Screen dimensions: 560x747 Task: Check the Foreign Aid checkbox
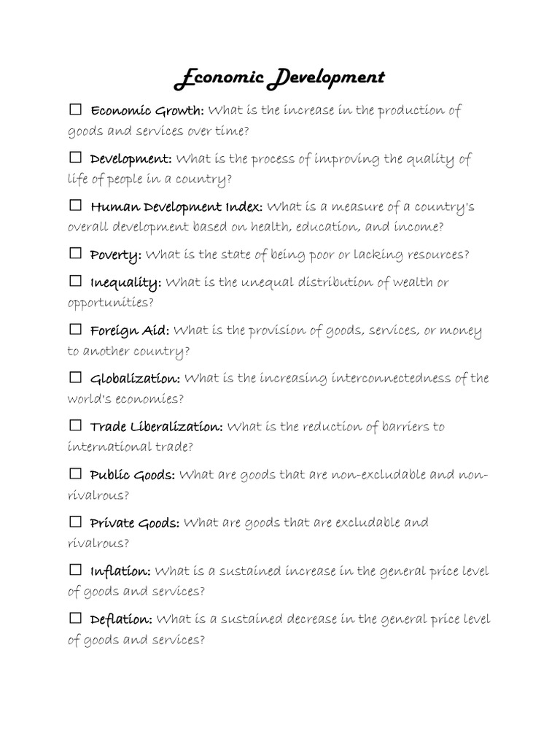click(x=74, y=329)
